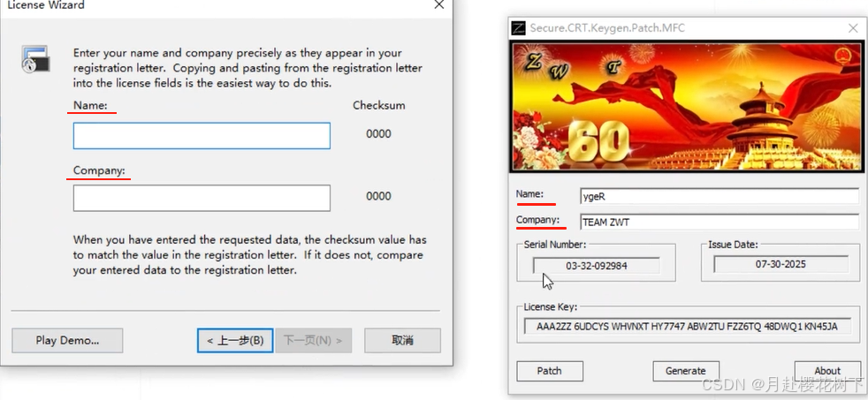Image resolution: width=868 pixels, height=400 pixels.
Task: Click the Serial Number: group label
Action: (555, 244)
